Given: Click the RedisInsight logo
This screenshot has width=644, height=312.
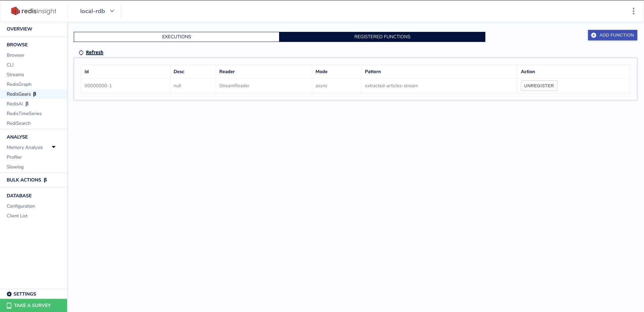Looking at the screenshot, I should pos(34,11).
